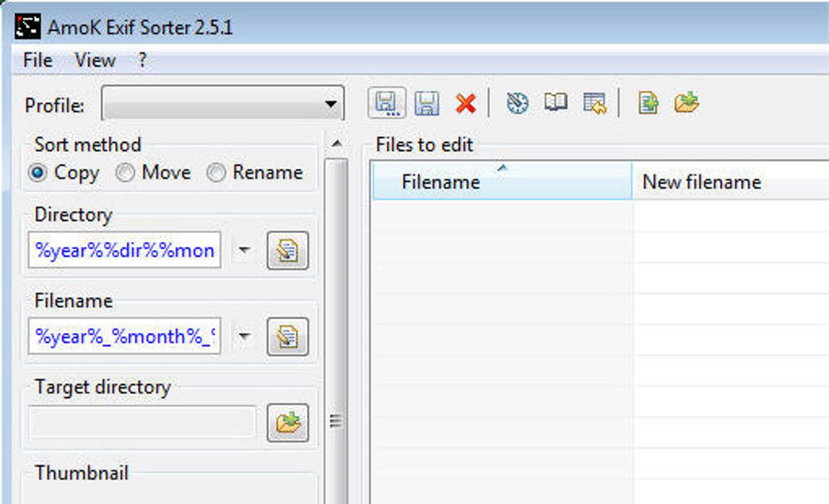
Task: Browse for Target directory folder button
Action: pyautogui.click(x=288, y=423)
